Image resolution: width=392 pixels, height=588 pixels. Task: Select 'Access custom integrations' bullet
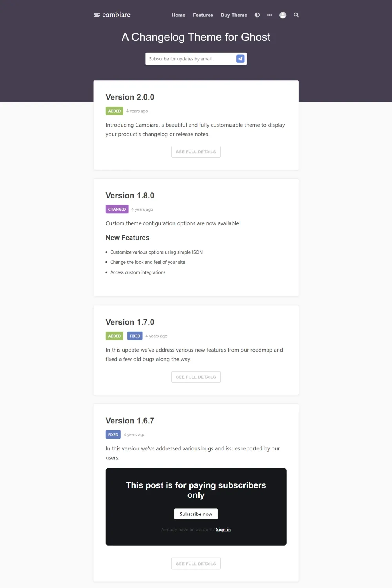[138, 272]
